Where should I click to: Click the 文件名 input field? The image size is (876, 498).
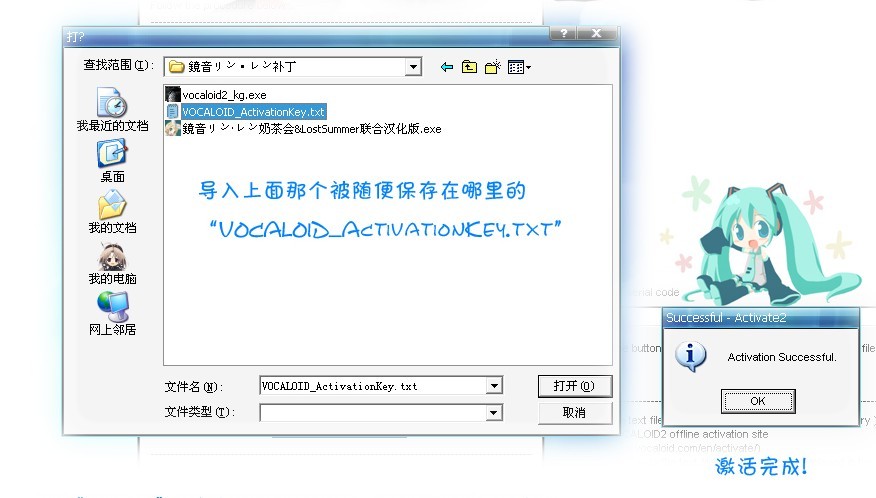click(373, 386)
